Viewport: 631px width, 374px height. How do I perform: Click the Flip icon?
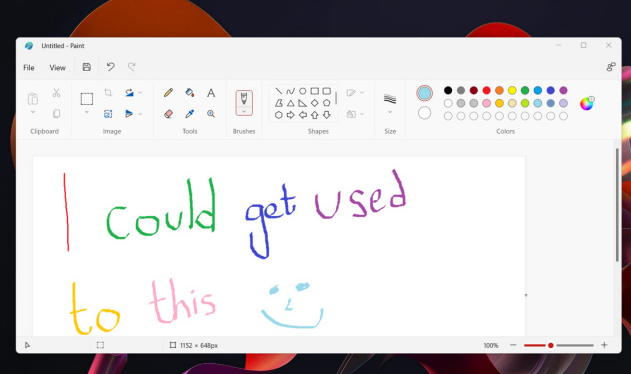point(129,114)
